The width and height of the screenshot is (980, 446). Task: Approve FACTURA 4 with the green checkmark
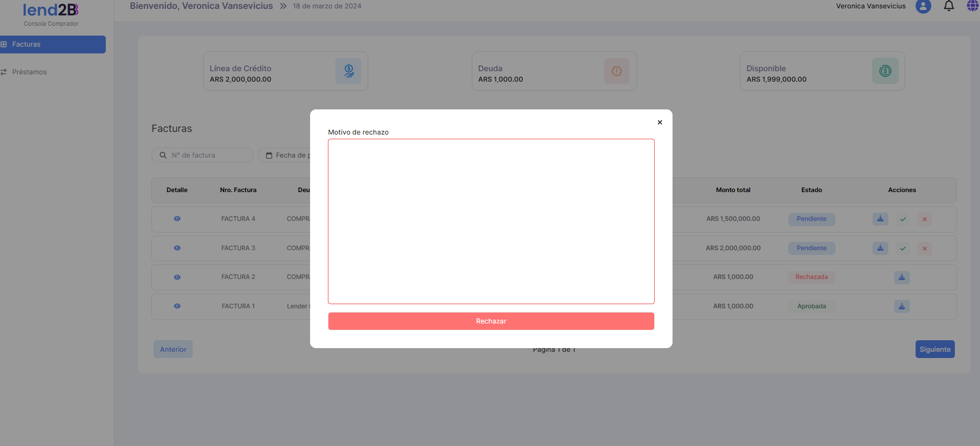click(x=902, y=219)
